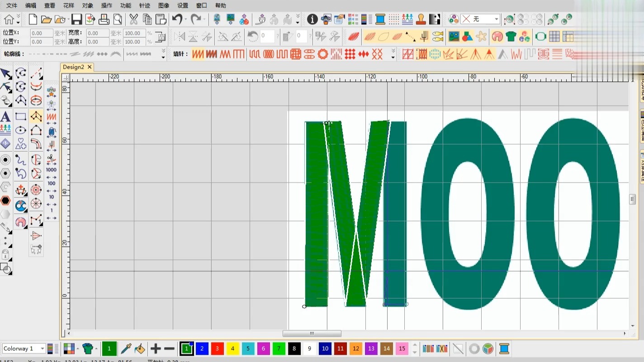644x362 pixels.
Task: Open the 无 pattern combo box
Action: click(480, 19)
